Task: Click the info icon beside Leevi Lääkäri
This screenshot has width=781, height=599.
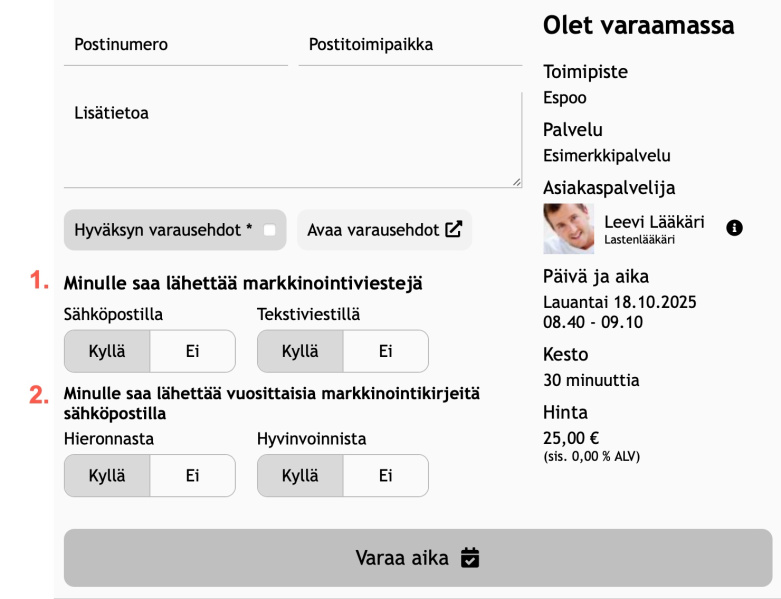Action: (734, 228)
